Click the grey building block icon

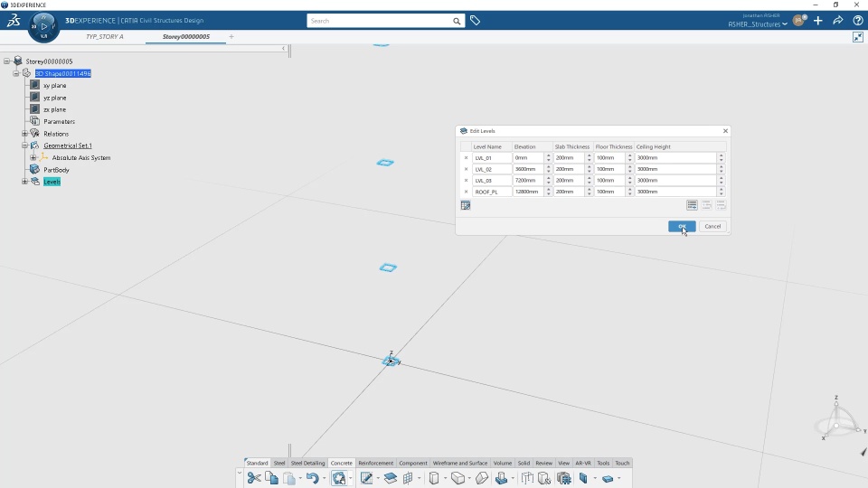click(x=563, y=478)
